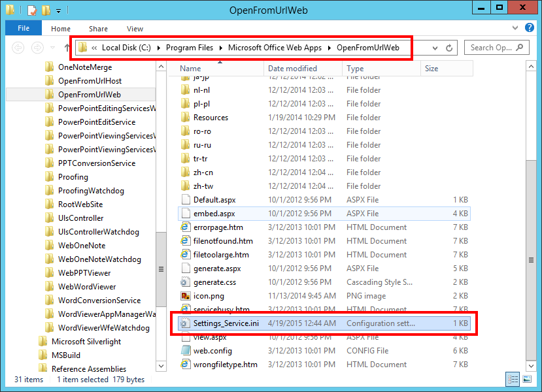Click the errorpage.htm IE icon
This screenshot has height=392, width=542.
pos(185,227)
